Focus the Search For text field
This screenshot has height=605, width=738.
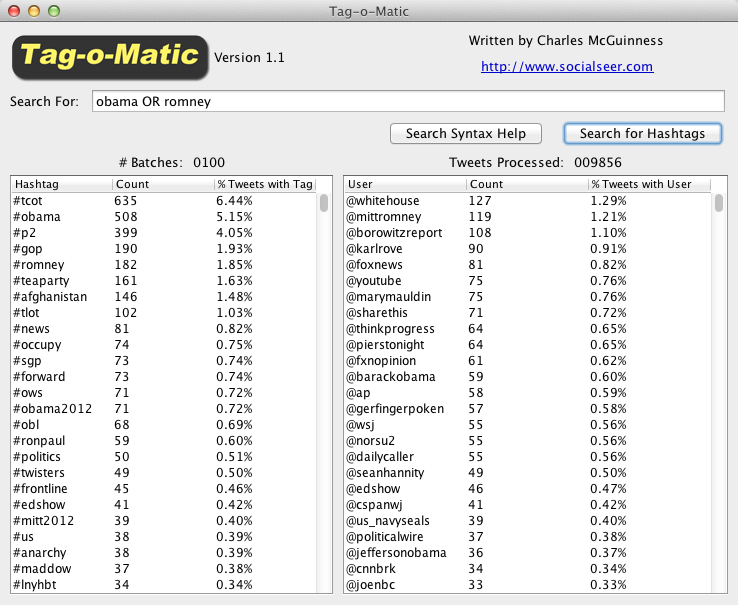(x=408, y=101)
